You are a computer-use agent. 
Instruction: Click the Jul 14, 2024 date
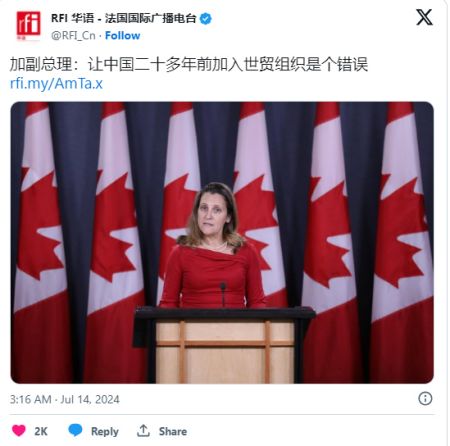(x=90, y=399)
